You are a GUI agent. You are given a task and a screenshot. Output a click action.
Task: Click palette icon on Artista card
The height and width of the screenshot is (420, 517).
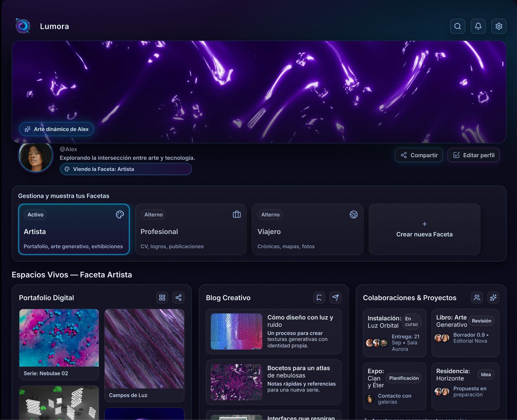click(x=120, y=215)
